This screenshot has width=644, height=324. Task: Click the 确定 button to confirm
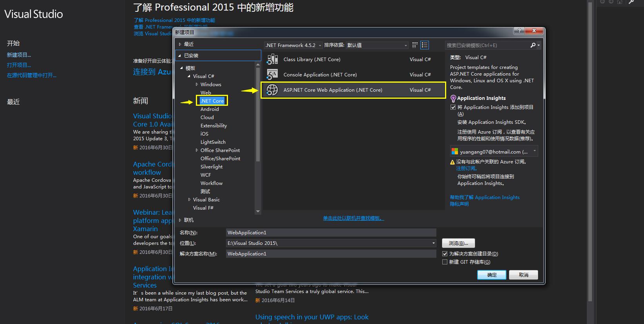492,275
